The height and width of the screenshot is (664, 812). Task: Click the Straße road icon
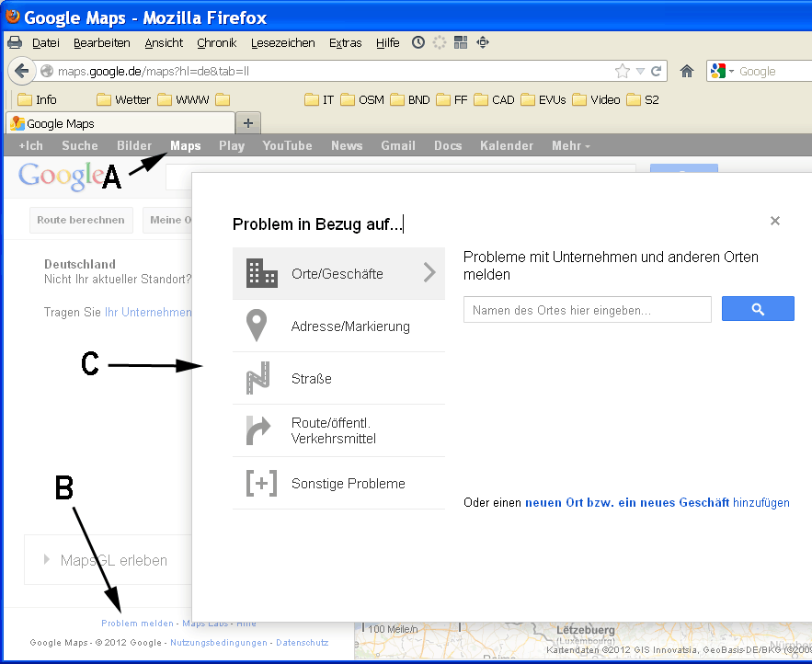pyautogui.click(x=257, y=378)
